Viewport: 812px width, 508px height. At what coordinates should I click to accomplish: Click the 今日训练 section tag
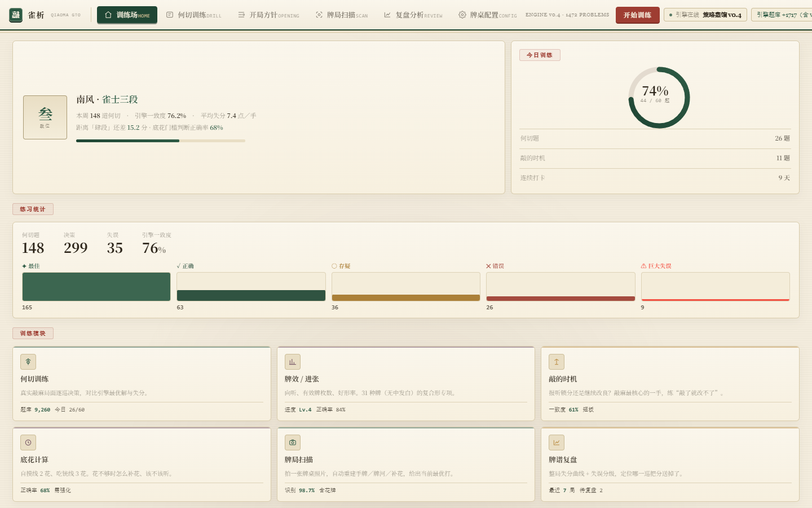tap(540, 55)
